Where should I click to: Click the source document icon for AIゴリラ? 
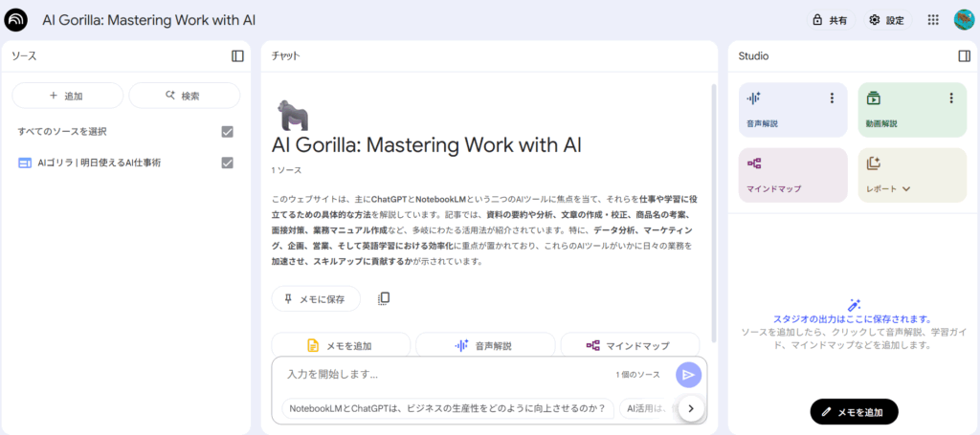point(24,163)
